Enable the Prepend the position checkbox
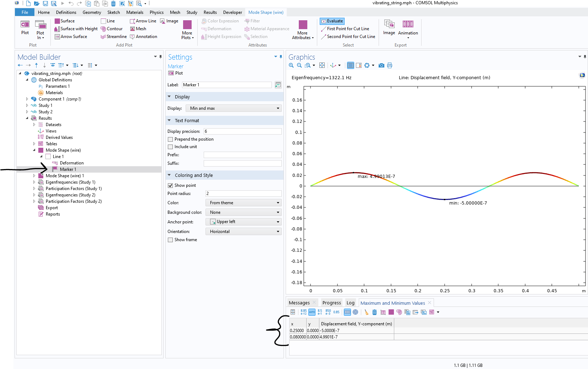 click(170, 139)
